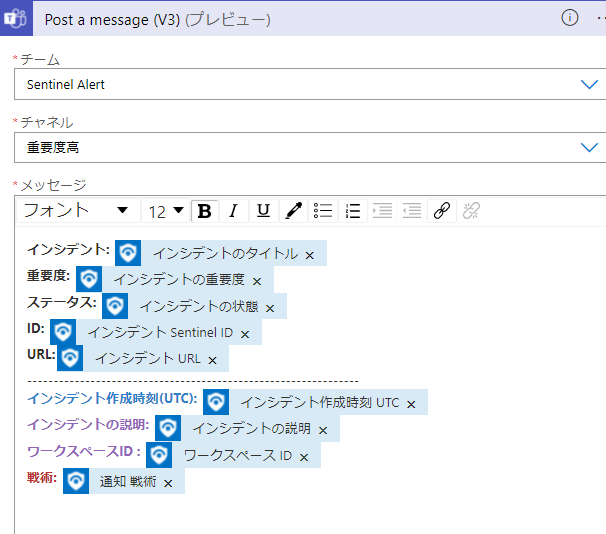Open the フォント family dropdown
Screen dimensions: 606x534
78,211
